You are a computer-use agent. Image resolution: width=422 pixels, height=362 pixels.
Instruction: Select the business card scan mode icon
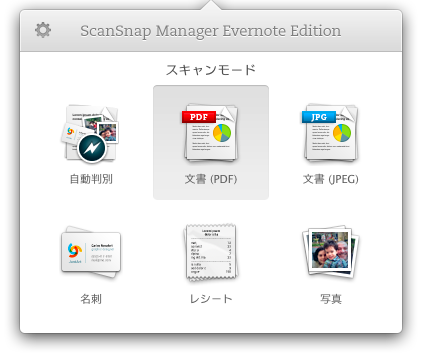coord(91,252)
